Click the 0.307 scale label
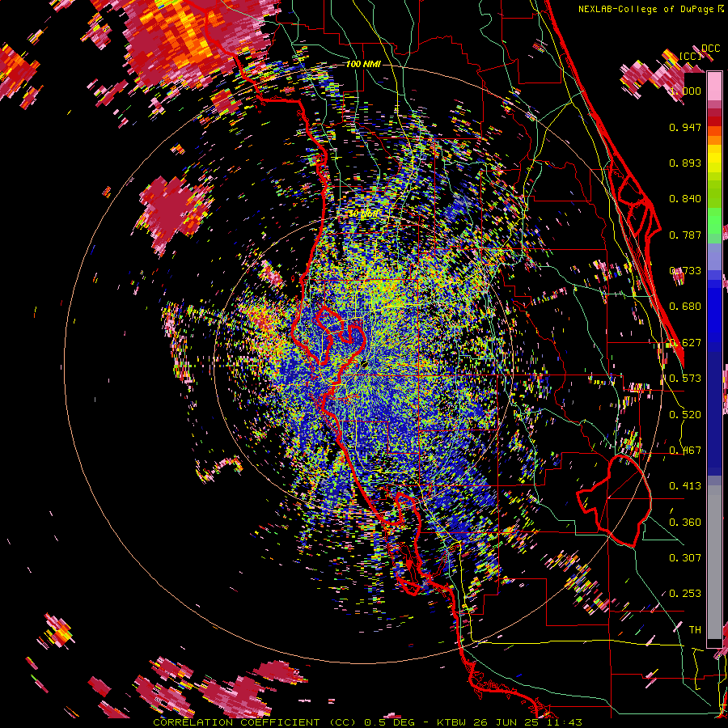This screenshot has height=728, width=728. [x=685, y=558]
